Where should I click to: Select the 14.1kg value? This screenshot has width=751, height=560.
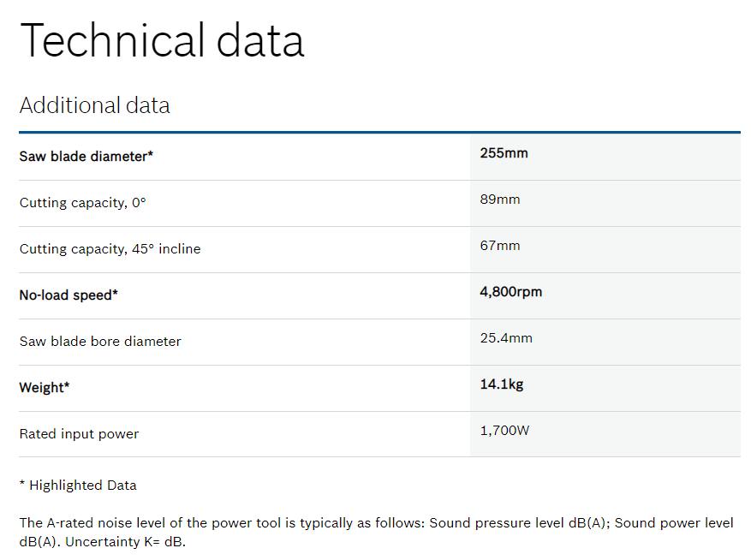(502, 384)
